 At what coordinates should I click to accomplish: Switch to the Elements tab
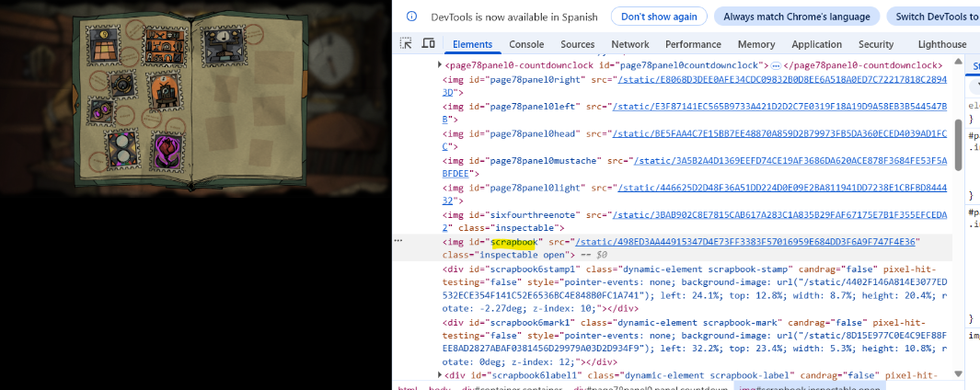pos(472,44)
